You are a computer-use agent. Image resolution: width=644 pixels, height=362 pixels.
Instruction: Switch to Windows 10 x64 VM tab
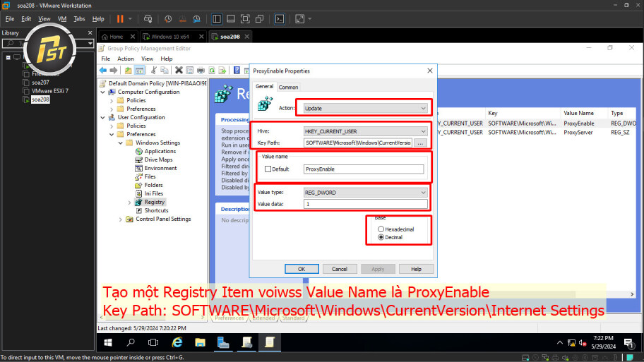[x=170, y=37]
